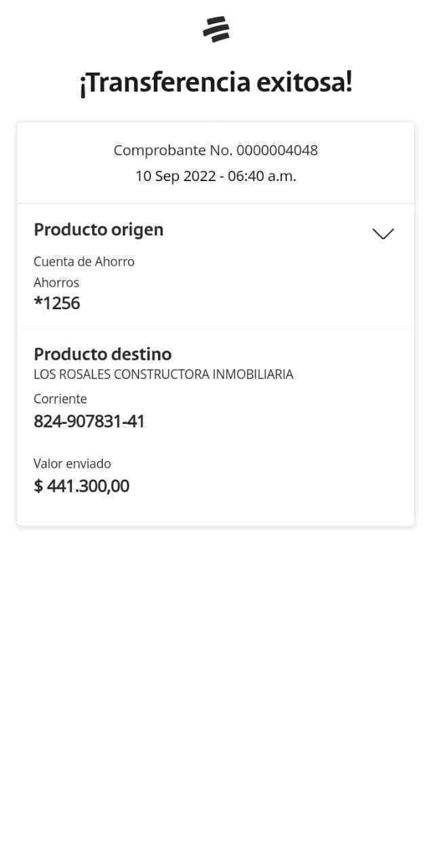The height and width of the screenshot is (868, 431).
Task: Click empty white area below receipt card
Action: point(215,678)
